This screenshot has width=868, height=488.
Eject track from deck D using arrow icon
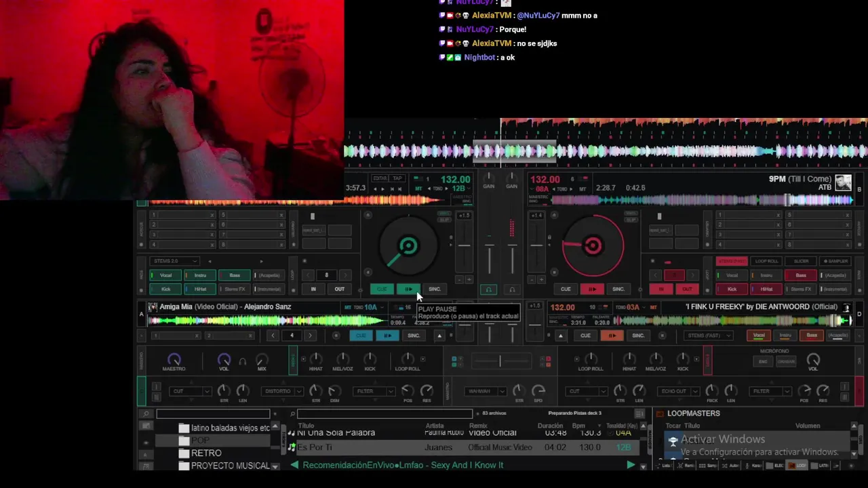click(560, 335)
